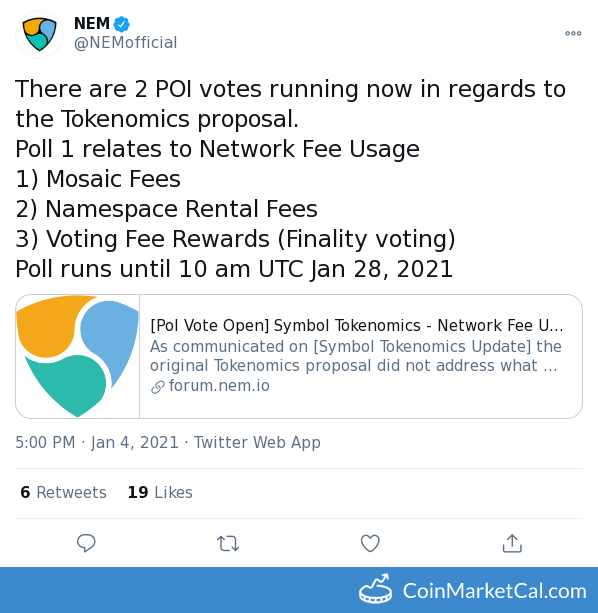Click the CoinMarketCal coin logo icon
Screen dimensions: 598x613
click(x=376, y=589)
